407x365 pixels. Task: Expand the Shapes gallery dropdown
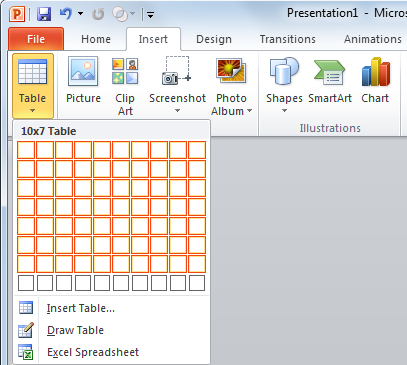(x=284, y=111)
